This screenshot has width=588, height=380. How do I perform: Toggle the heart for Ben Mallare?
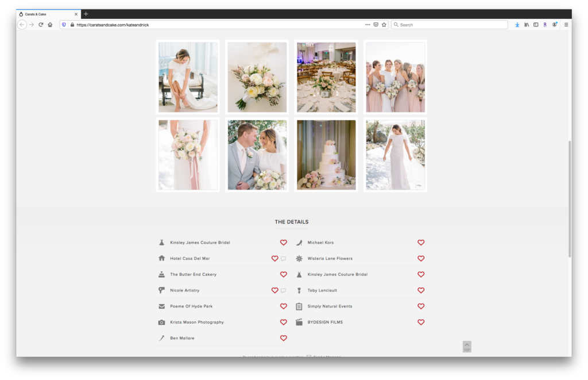(284, 338)
